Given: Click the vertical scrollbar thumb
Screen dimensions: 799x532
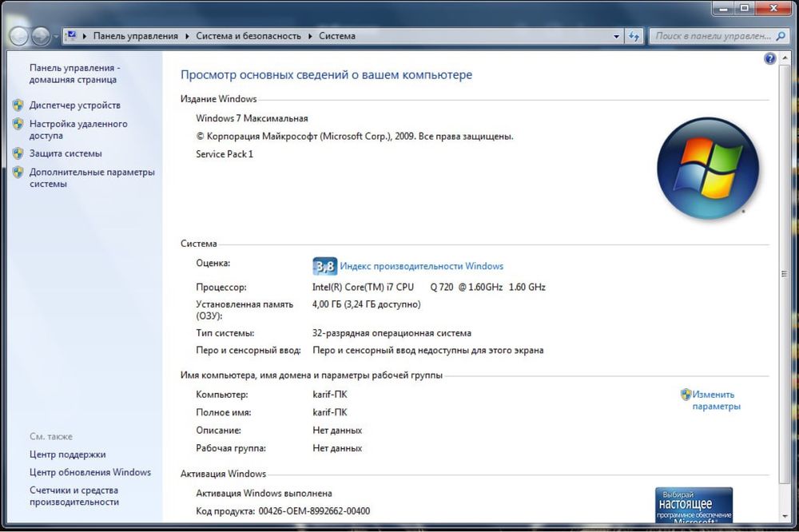Looking at the screenshot, I should 785,273.
